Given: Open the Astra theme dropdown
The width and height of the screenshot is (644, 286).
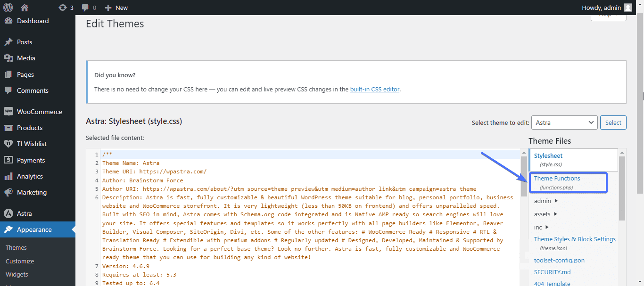Looking at the screenshot, I should [x=564, y=123].
